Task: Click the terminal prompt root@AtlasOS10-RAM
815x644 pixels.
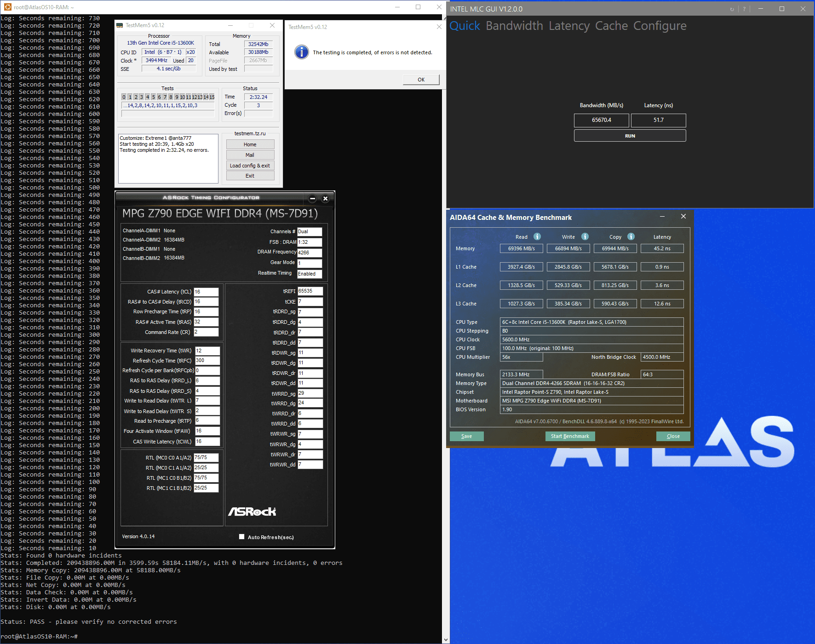Action: point(39,637)
